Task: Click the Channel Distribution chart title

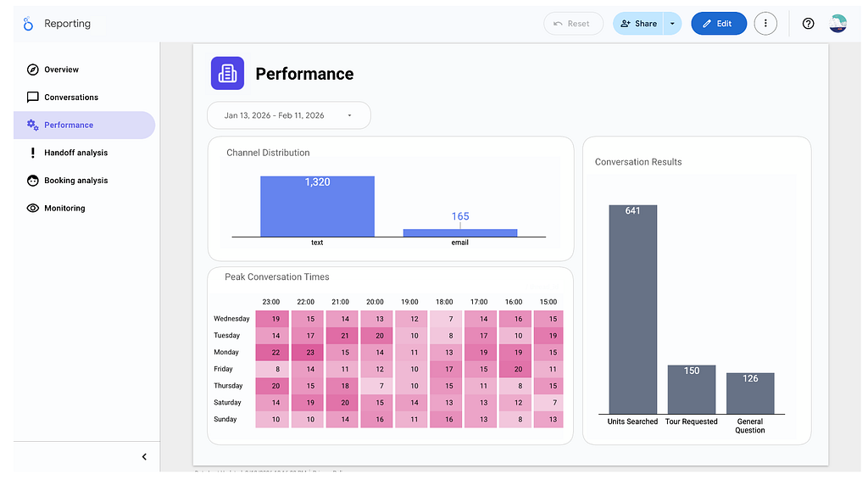Action: 268,153
